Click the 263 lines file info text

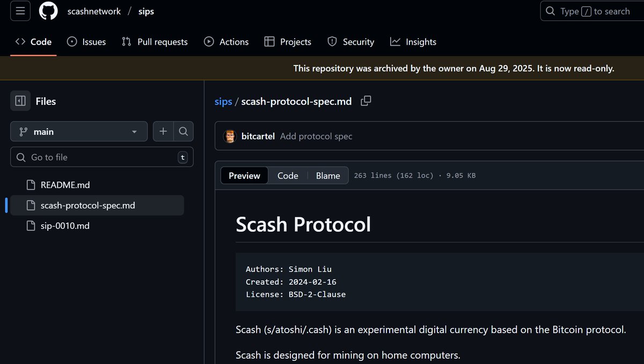click(415, 176)
